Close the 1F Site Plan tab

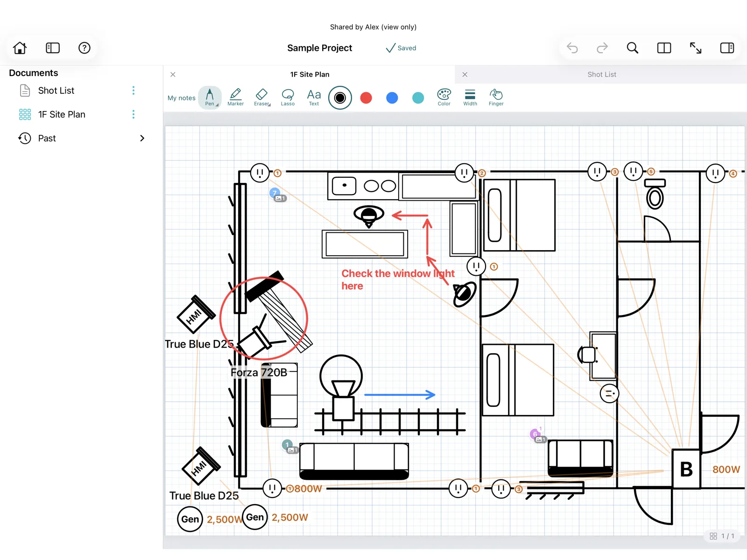173,74
